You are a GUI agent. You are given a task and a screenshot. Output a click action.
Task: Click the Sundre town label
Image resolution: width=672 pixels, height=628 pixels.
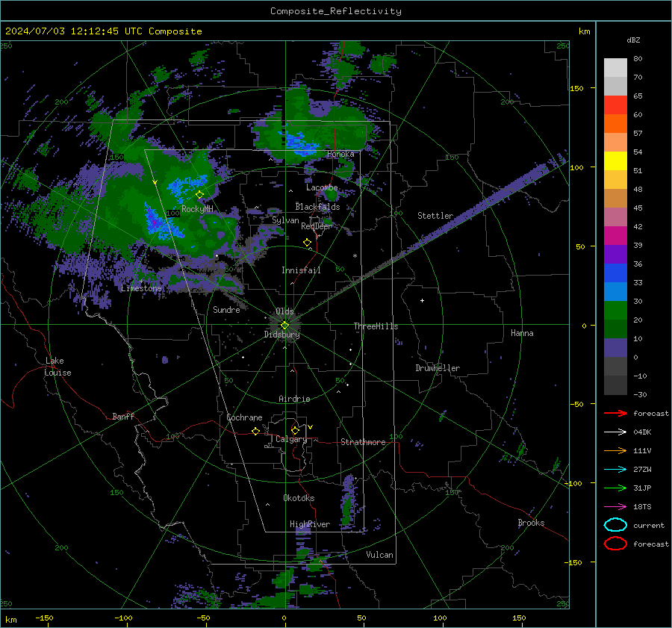click(x=226, y=310)
